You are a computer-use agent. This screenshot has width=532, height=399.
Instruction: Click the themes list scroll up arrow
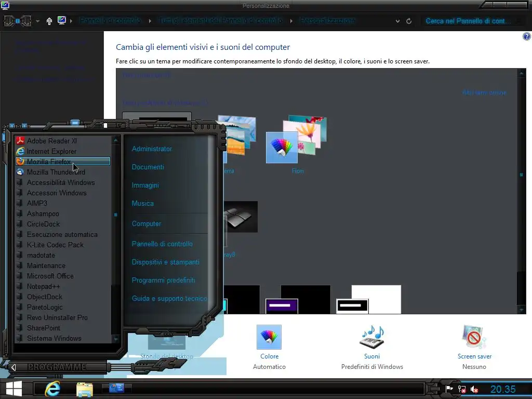click(x=522, y=73)
